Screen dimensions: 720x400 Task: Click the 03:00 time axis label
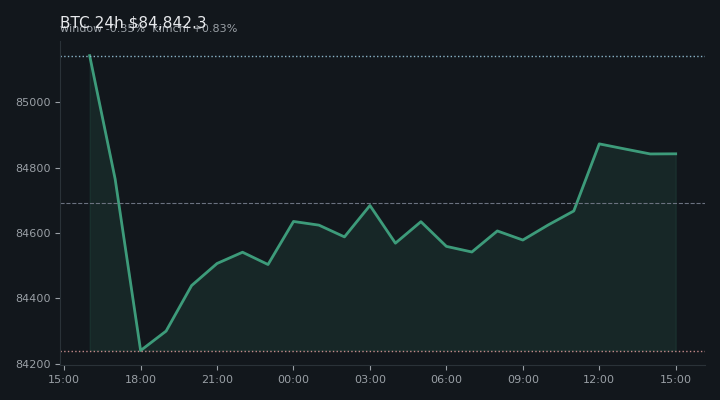coord(370,379)
